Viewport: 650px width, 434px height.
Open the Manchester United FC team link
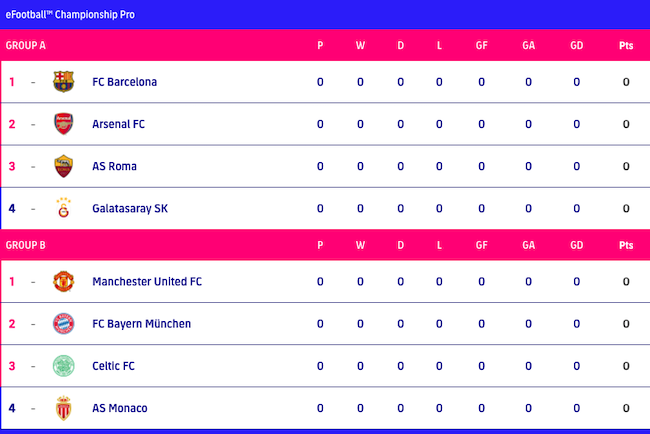pyautogui.click(x=147, y=281)
